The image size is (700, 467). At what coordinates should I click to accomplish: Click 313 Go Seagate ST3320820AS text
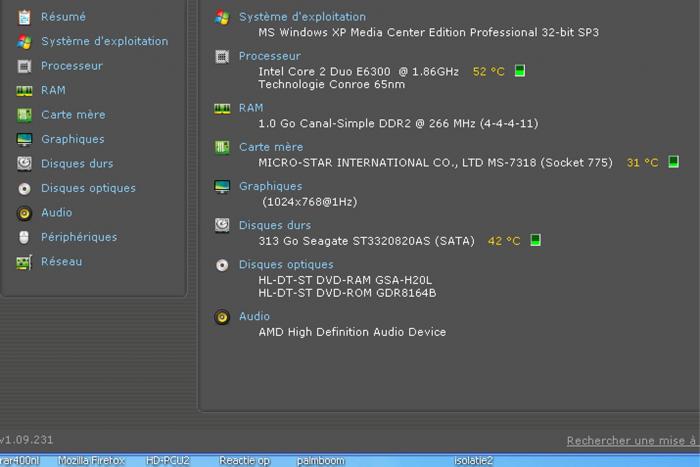click(x=367, y=242)
